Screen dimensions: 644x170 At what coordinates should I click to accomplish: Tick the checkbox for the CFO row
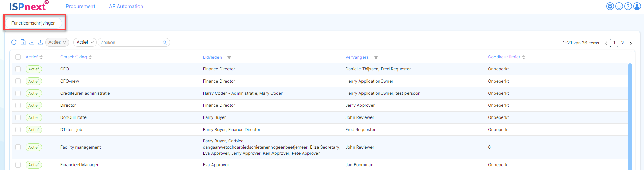(x=18, y=69)
